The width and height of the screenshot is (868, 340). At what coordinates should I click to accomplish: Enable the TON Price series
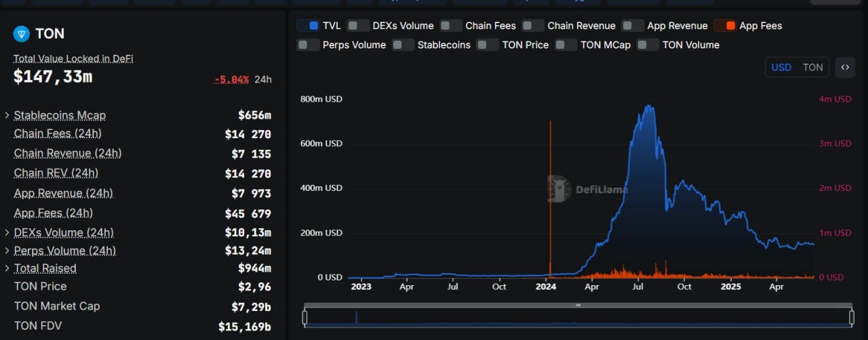point(488,45)
